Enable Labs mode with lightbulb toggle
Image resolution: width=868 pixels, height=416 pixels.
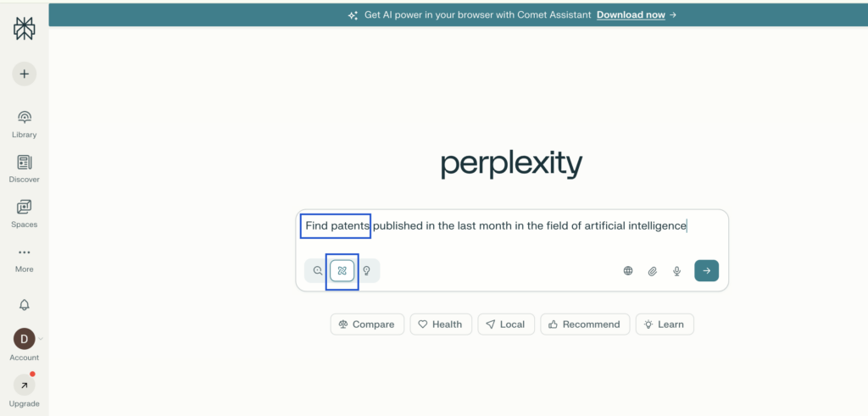pyautogui.click(x=367, y=271)
